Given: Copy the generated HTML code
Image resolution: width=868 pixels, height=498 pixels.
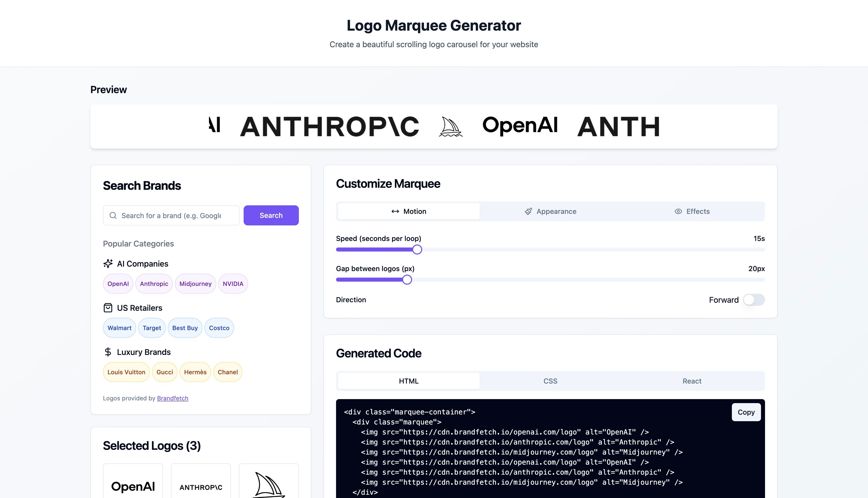Looking at the screenshot, I should 746,412.
